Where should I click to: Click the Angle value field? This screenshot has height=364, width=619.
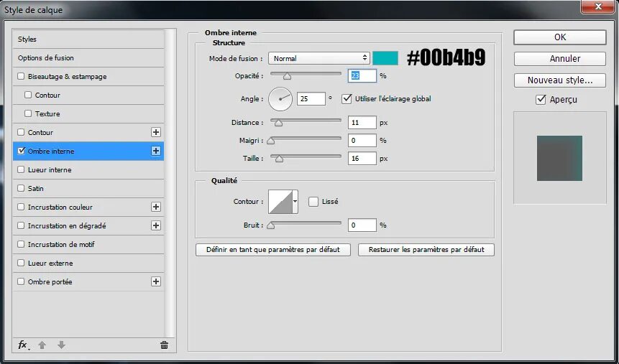click(311, 98)
